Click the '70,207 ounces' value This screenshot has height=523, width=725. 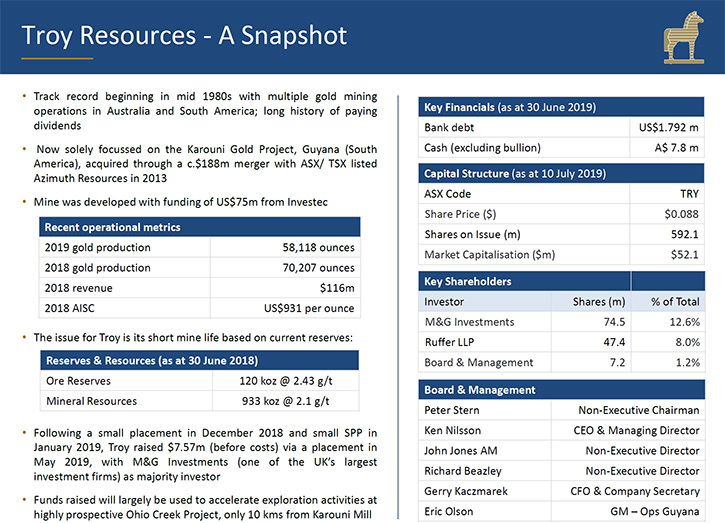(319, 268)
